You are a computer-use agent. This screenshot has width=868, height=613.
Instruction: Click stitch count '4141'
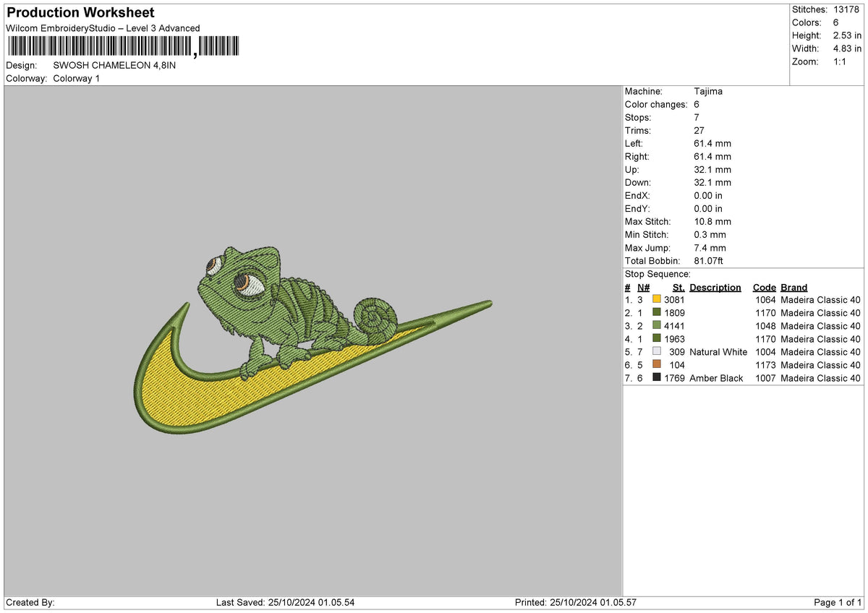pyautogui.click(x=674, y=326)
